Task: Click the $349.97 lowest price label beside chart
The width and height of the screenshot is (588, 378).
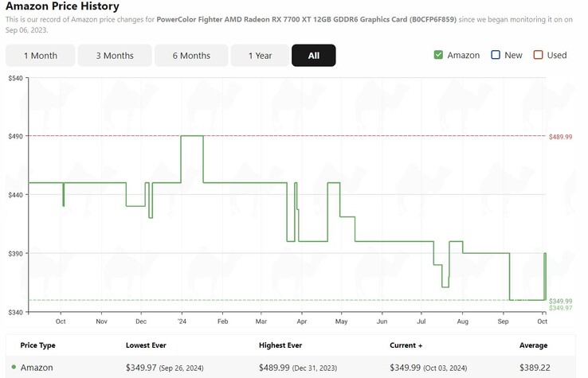Action: coord(561,308)
